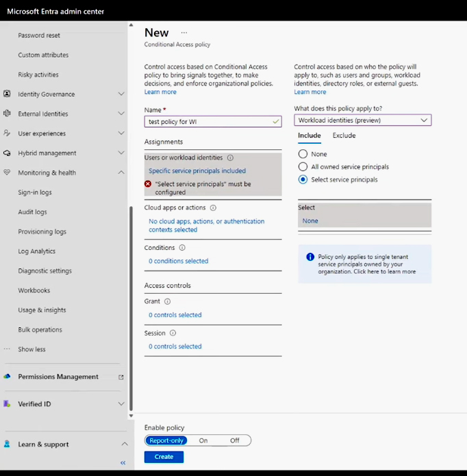
Task: Click the Show less label
Action: [31, 349]
